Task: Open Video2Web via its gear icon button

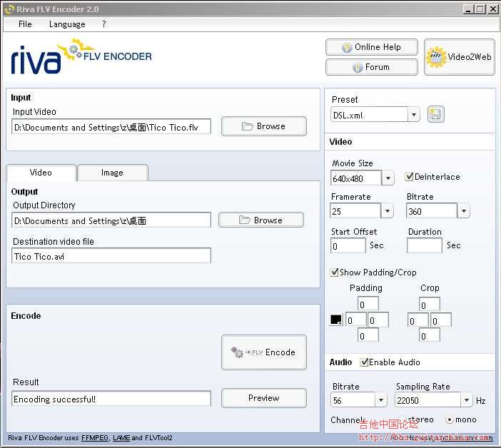Action: [x=459, y=57]
